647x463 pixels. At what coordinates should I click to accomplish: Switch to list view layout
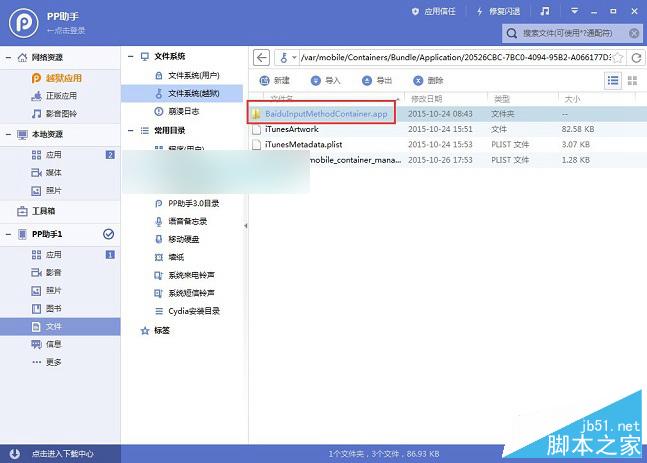click(613, 80)
